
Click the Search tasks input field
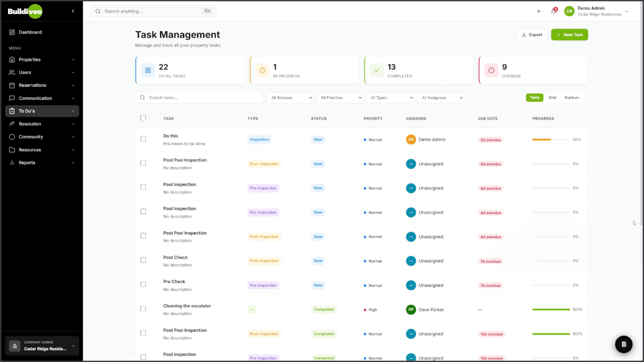click(x=201, y=98)
